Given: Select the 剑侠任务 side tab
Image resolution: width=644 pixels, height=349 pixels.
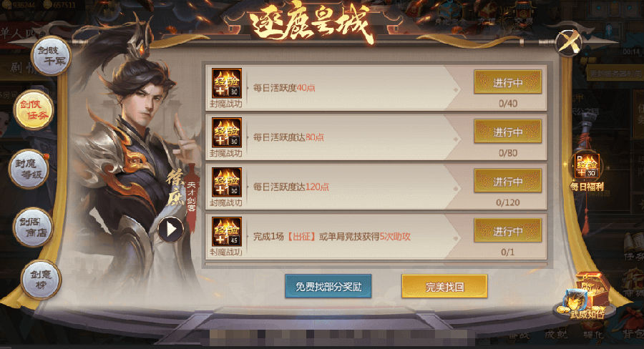Looking at the screenshot, I should tap(34, 110).
